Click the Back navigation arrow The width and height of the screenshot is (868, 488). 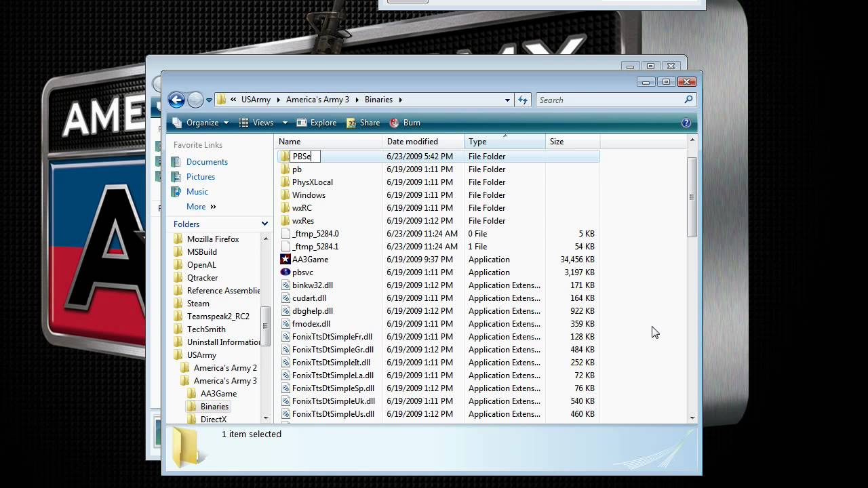(176, 100)
